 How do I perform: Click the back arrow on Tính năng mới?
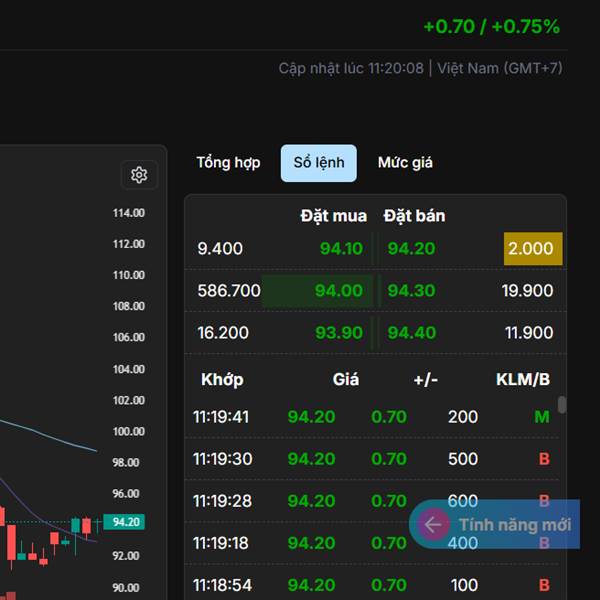pyautogui.click(x=433, y=525)
